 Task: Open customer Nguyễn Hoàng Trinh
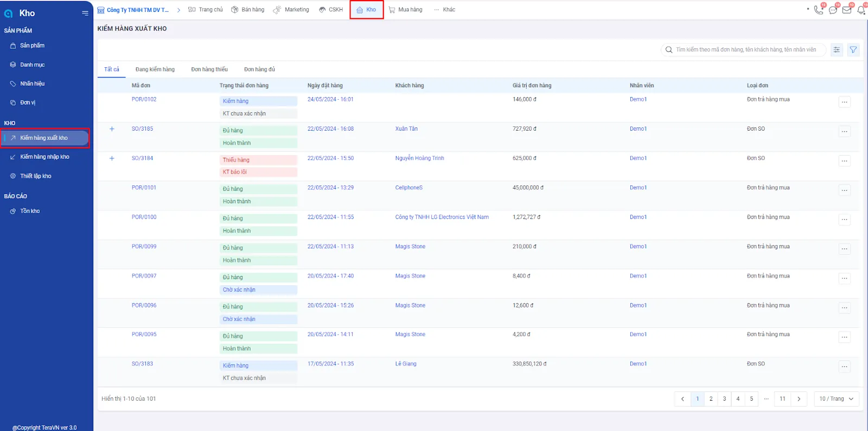pos(419,158)
